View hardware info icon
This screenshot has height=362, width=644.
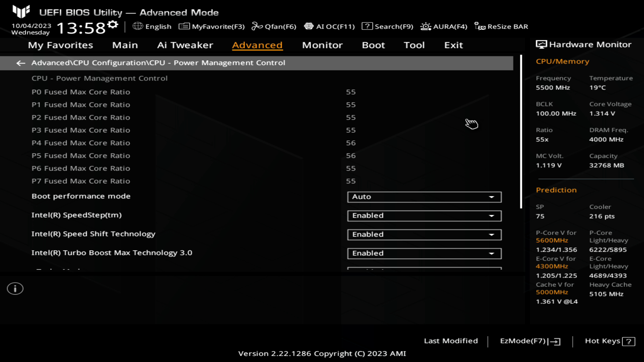point(15,289)
